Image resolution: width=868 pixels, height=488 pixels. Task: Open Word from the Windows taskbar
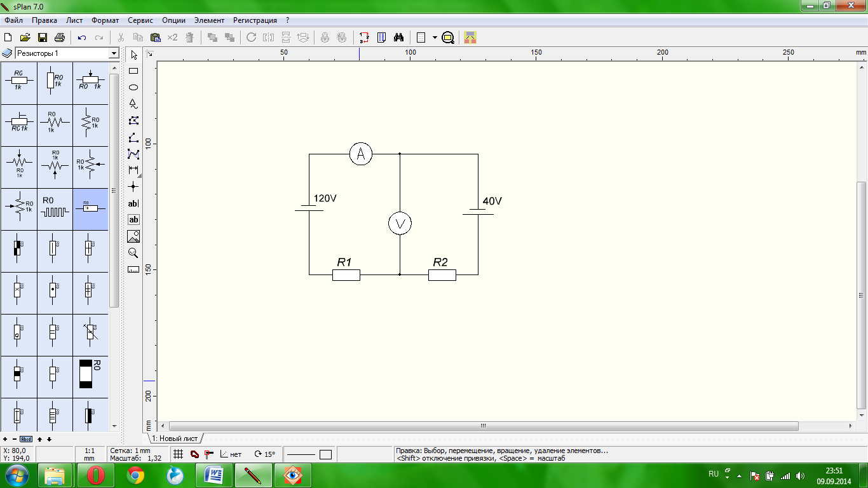point(214,475)
